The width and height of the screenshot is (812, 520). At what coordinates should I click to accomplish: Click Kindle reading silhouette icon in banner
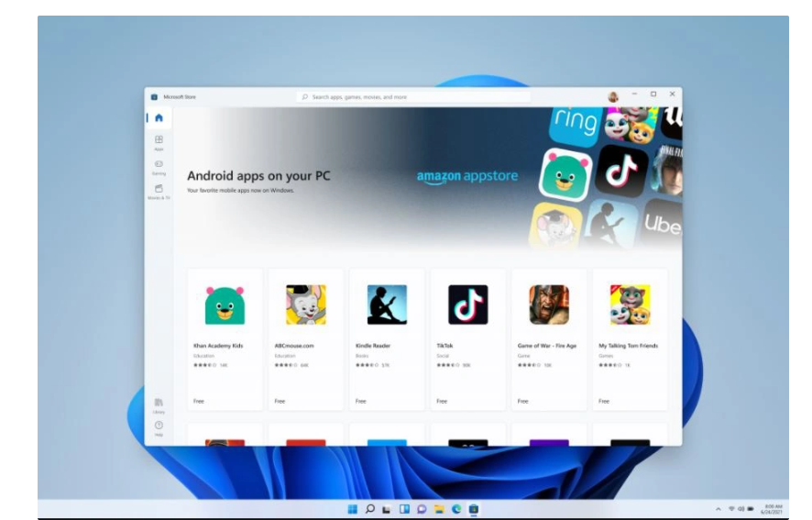pyautogui.click(x=611, y=223)
